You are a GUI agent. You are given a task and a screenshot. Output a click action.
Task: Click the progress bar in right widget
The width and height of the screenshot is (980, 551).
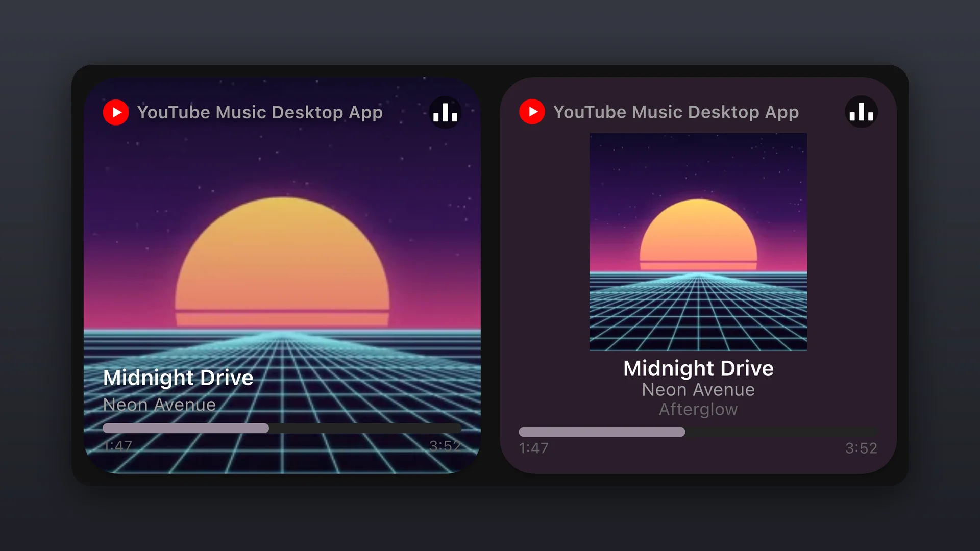[x=698, y=432]
